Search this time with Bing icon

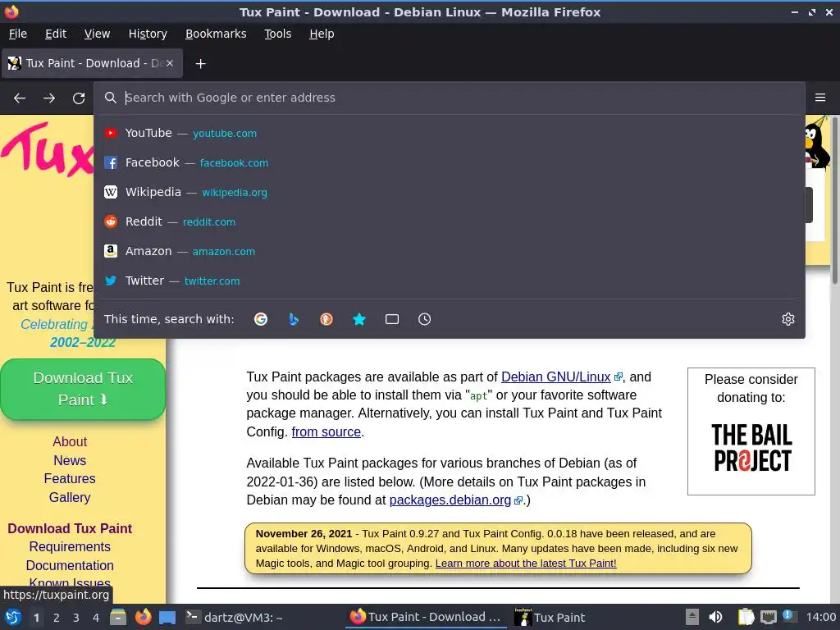click(x=294, y=319)
